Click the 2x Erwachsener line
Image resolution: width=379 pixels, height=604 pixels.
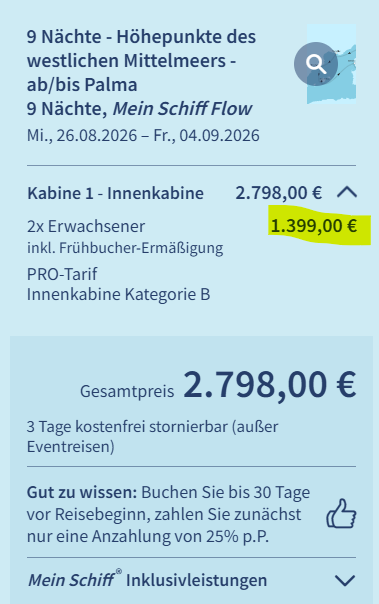[86, 226]
